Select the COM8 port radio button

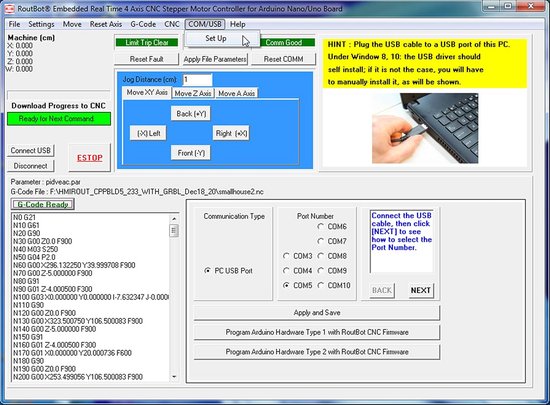[x=321, y=256]
